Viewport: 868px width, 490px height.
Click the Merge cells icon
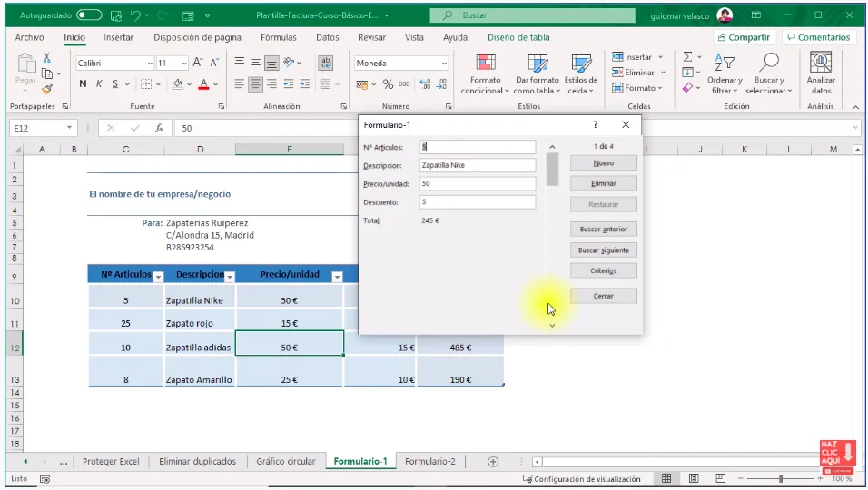tap(325, 84)
